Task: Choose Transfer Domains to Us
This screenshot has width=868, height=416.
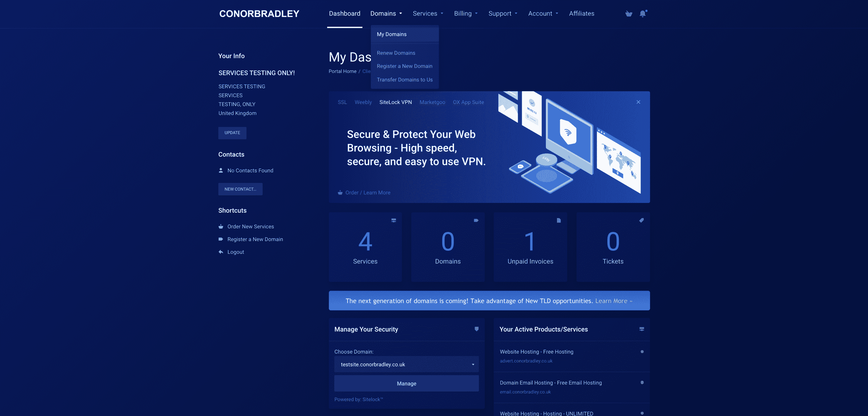Action: pos(405,80)
